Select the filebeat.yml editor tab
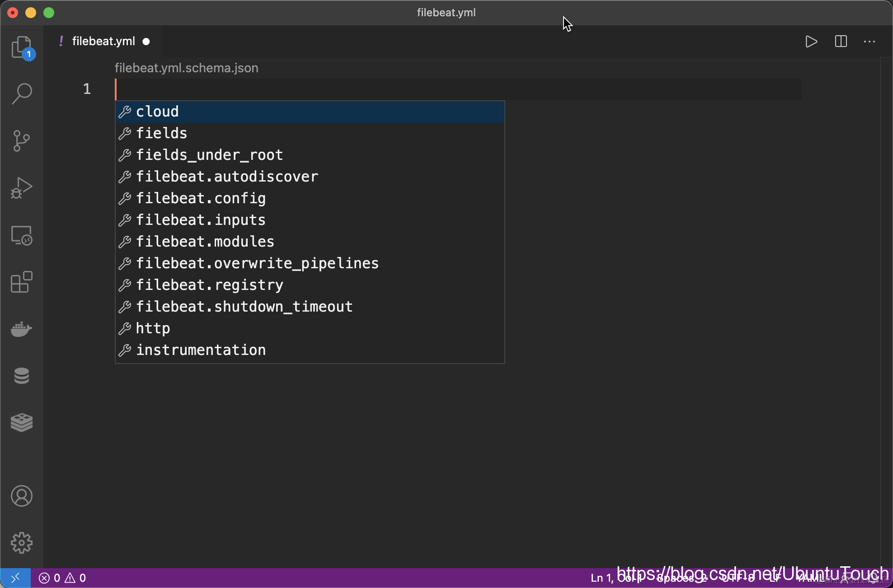 click(x=103, y=42)
